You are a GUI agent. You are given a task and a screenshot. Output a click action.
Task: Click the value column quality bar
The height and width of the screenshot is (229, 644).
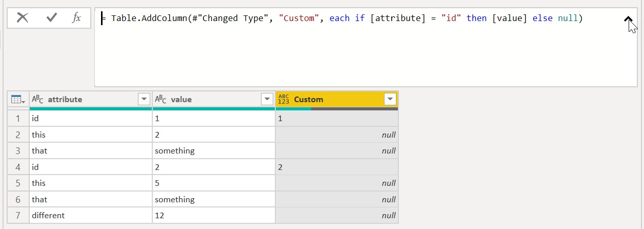click(x=214, y=109)
